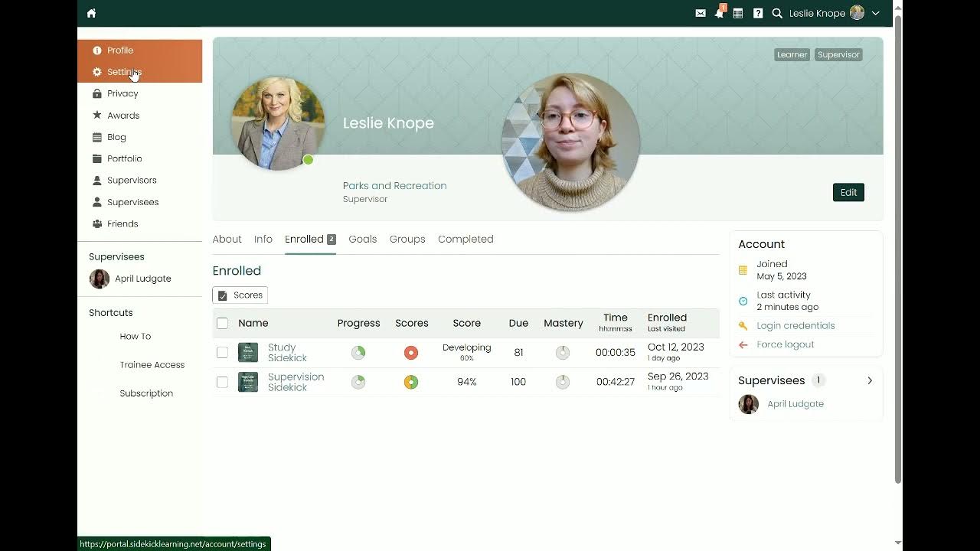Check the Study Sidekick row checkbox

pos(222,353)
